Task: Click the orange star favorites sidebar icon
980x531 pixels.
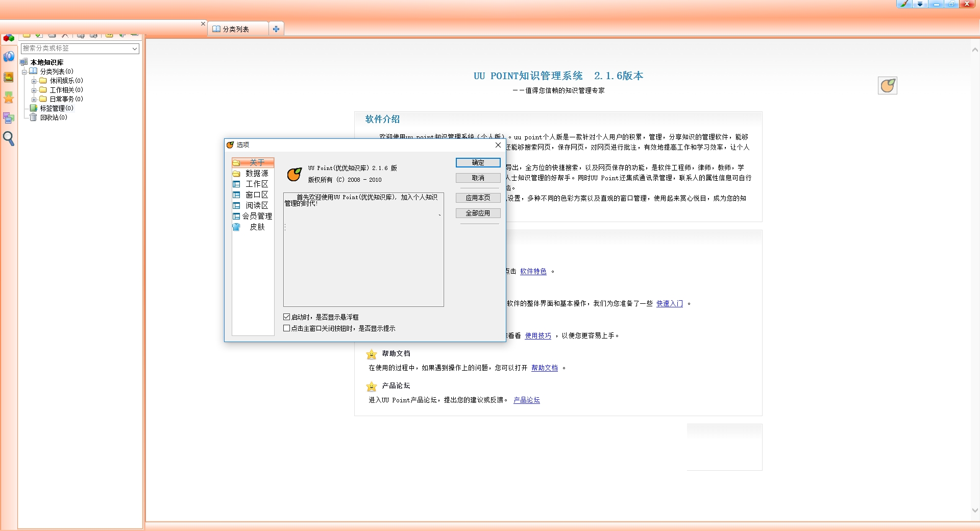Action: pos(9,97)
